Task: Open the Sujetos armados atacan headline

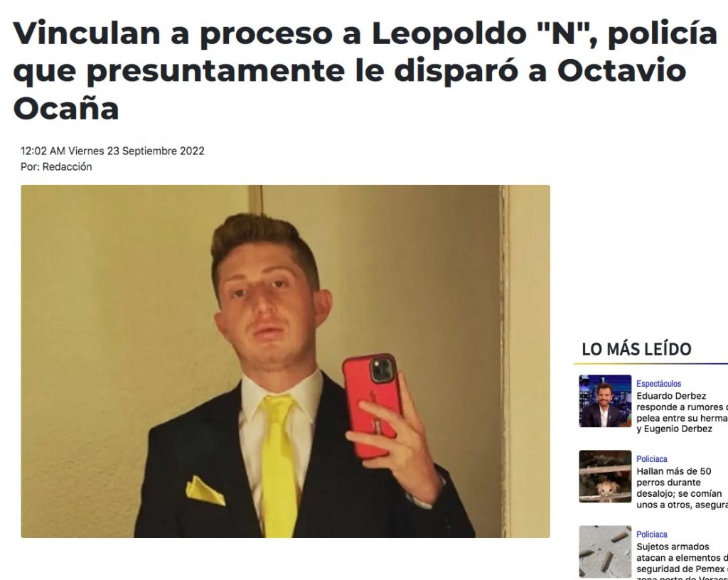Action: pyautogui.click(x=682, y=561)
